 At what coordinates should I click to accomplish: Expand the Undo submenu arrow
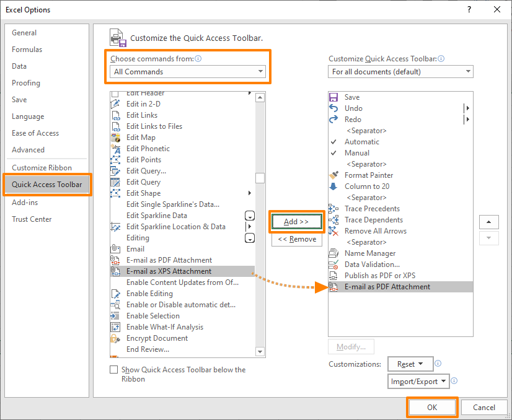click(x=467, y=108)
